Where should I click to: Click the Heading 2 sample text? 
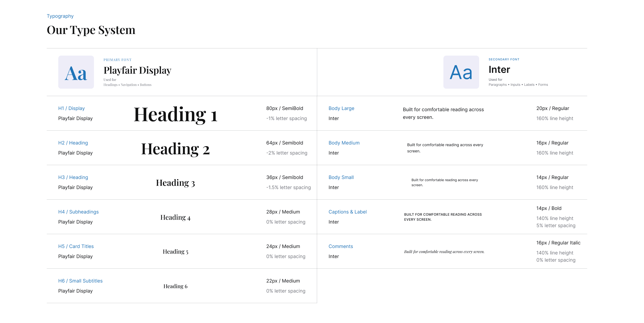coord(175,149)
